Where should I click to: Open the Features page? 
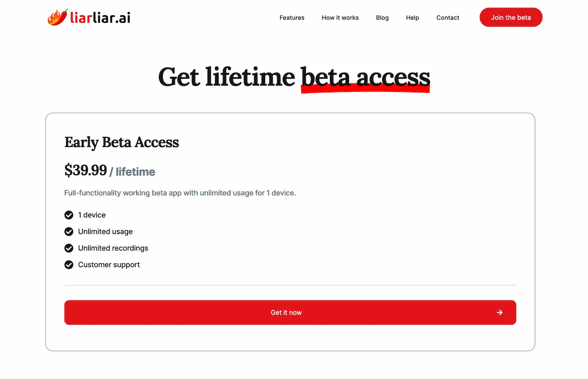[291, 17]
